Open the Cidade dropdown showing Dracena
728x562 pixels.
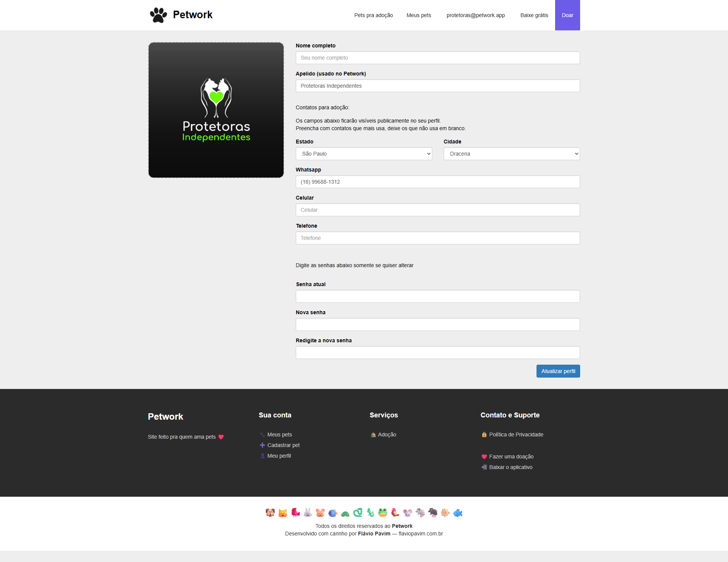(512, 154)
